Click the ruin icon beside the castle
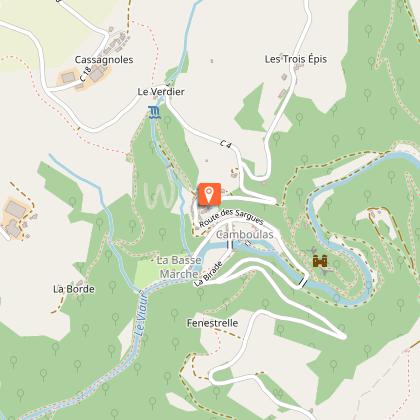420x420 pixels. coord(313,250)
